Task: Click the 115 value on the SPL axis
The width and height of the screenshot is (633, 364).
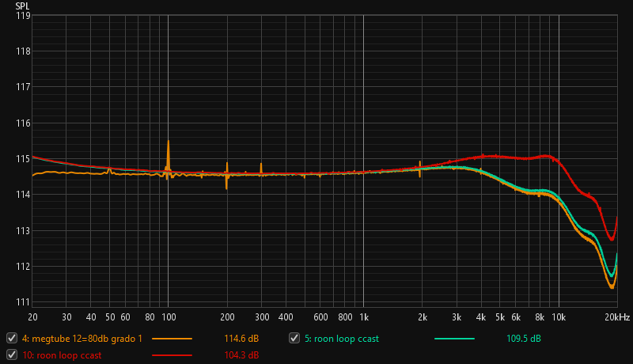Action: coord(23,159)
